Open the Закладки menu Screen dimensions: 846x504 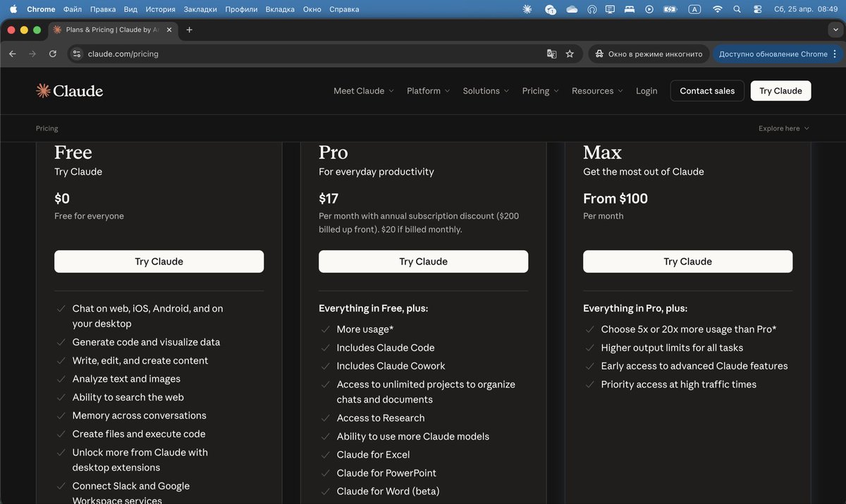[200, 9]
